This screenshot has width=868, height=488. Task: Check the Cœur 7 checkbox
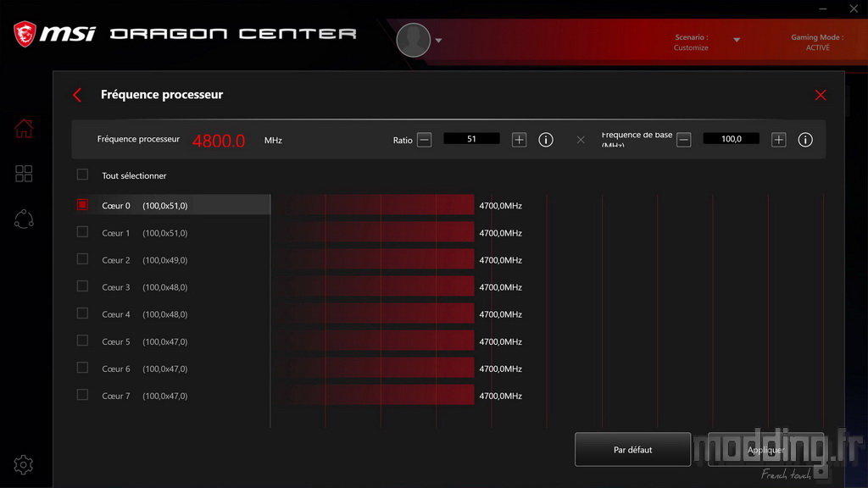click(x=82, y=395)
